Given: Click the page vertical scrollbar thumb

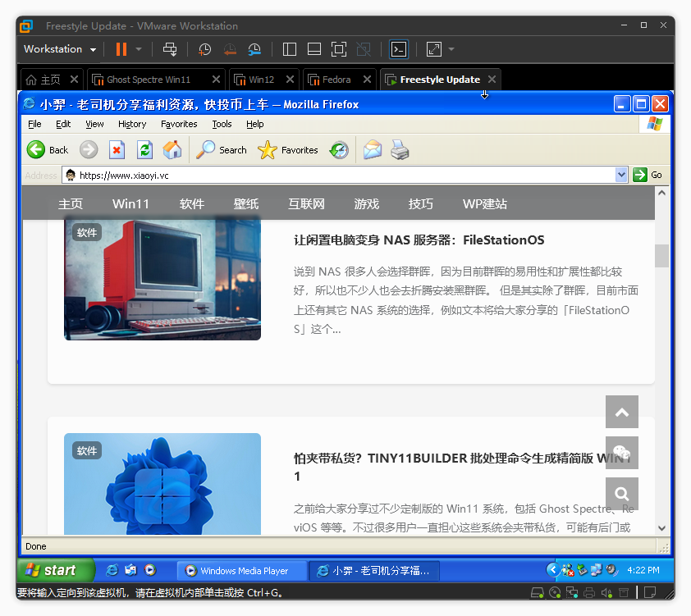Looking at the screenshot, I should [x=661, y=255].
